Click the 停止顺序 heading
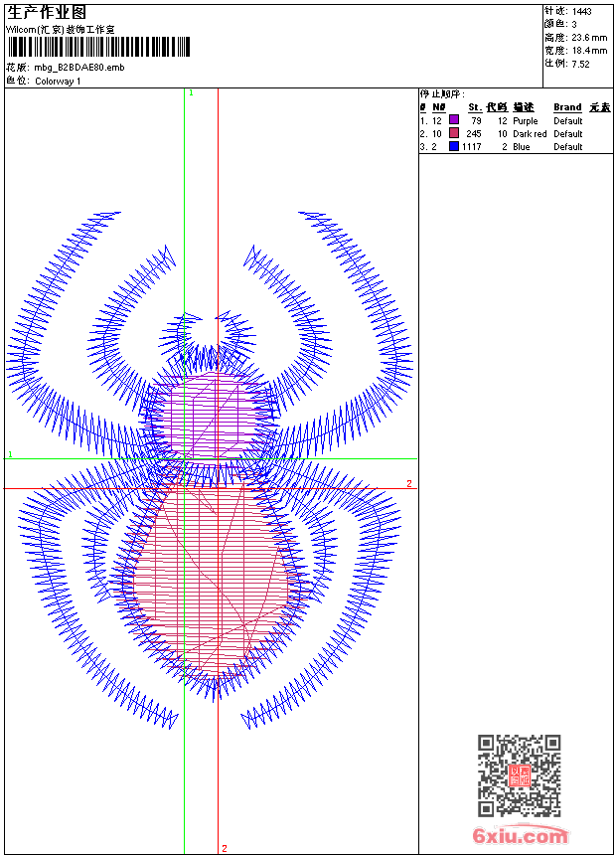The width and height of the screenshot is (616, 855). coord(442,94)
